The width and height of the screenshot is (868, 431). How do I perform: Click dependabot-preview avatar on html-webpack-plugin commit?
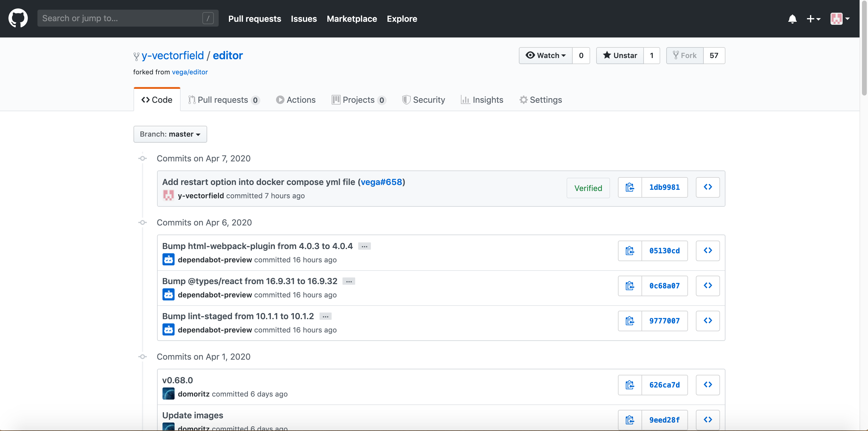tap(168, 259)
